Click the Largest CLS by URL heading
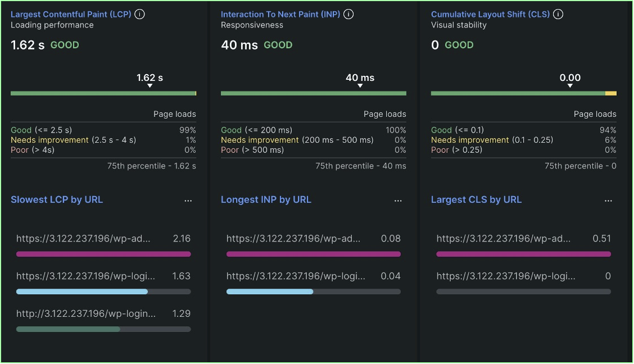 tap(476, 199)
